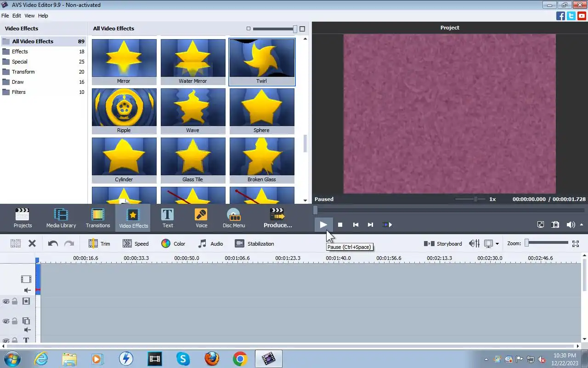Select the Twirl effect thumbnail

coord(262,62)
